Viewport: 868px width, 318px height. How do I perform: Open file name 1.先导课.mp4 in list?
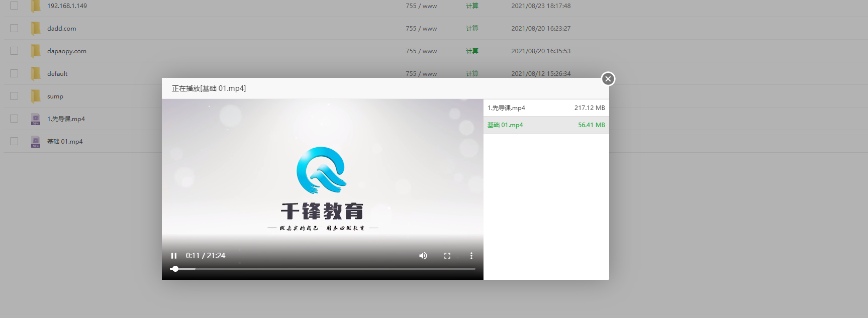[x=66, y=119]
